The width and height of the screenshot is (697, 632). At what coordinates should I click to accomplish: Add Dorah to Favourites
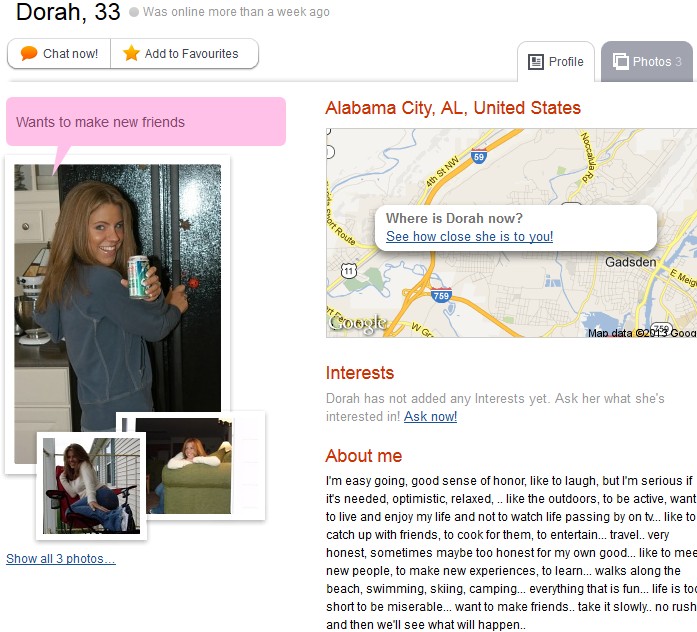[184, 53]
